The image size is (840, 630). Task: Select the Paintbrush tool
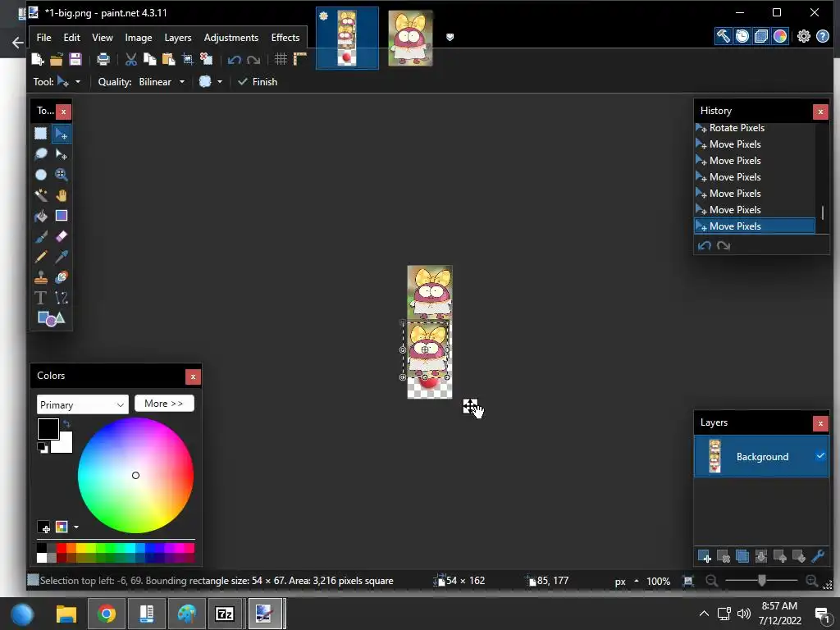coord(41,236)
